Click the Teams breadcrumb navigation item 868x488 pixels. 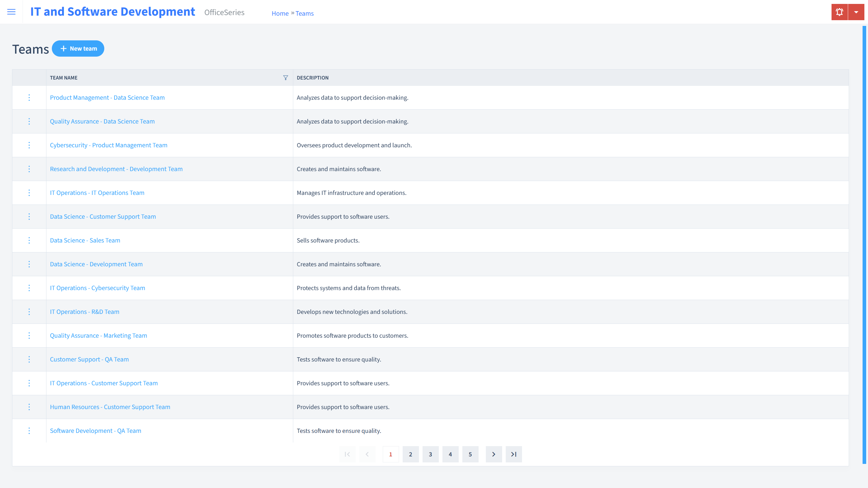pos(305,13)
